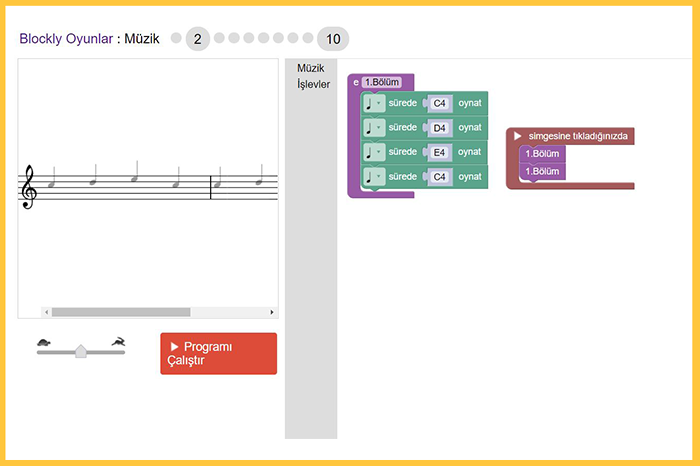Open note duration dropdown on the D4 block
Image resolution: width=700 pixels, height=466 pixels.
pyautogui.click(x=374, y=128)
